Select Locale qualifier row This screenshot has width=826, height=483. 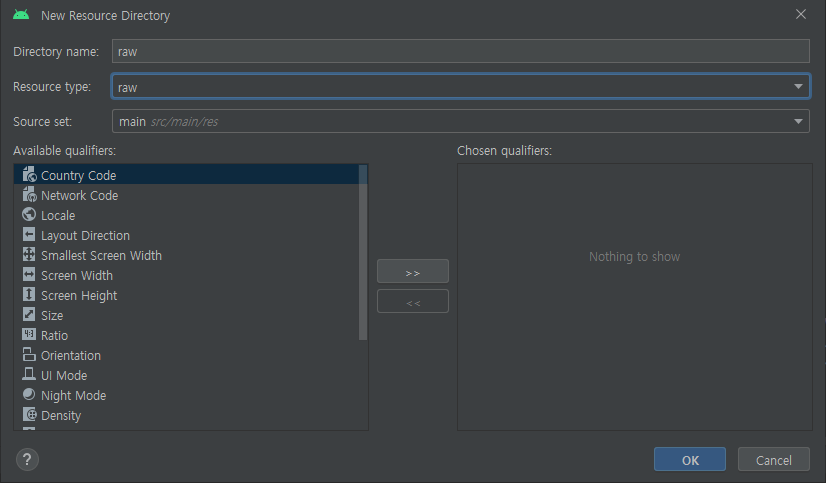[186, 215]
